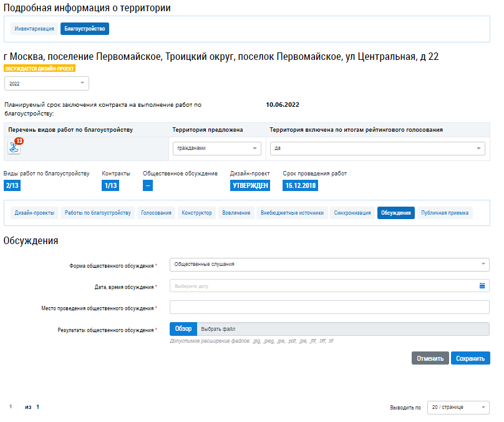Open the Публичная приемка tab
Viewport: 504px width, 422px height.
(445, 213)
